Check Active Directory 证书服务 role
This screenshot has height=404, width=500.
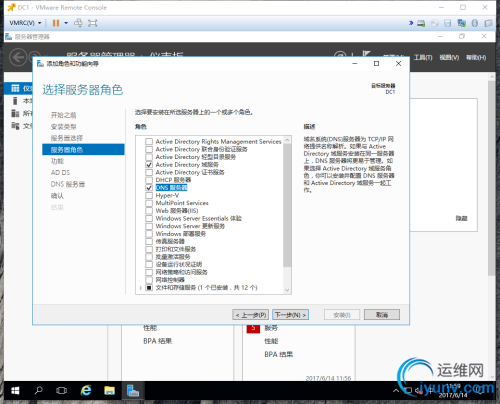(x=149, y=172)
